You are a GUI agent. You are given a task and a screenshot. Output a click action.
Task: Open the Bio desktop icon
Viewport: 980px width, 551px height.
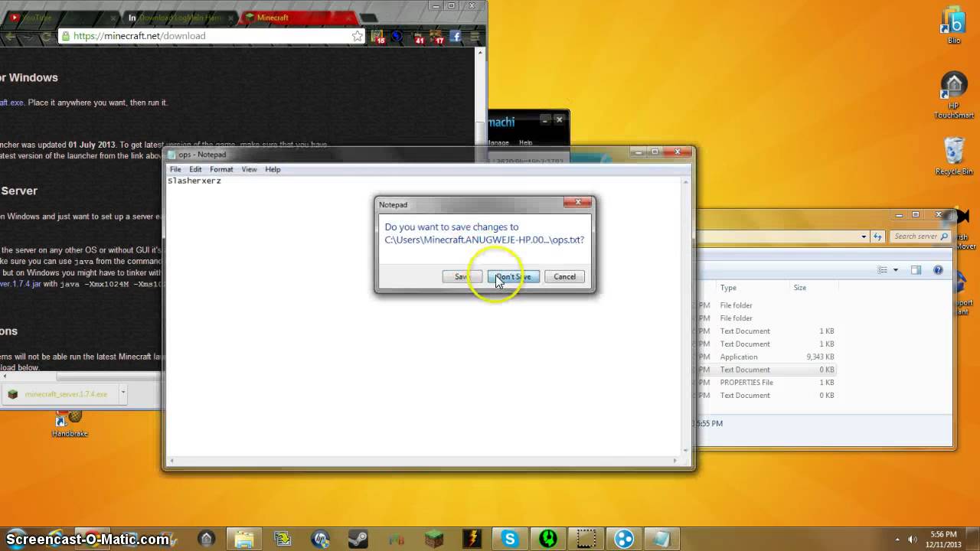pyautogui.click(x=953, y=25)
